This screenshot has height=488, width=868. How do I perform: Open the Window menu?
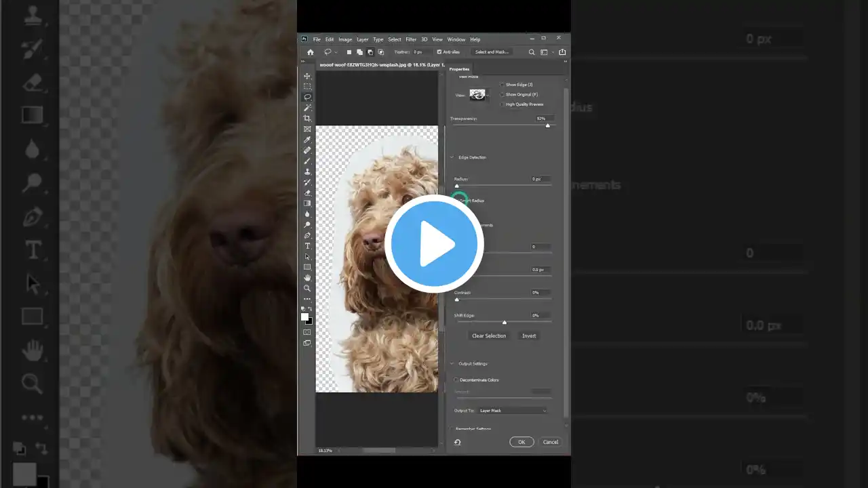click(456, 39)
